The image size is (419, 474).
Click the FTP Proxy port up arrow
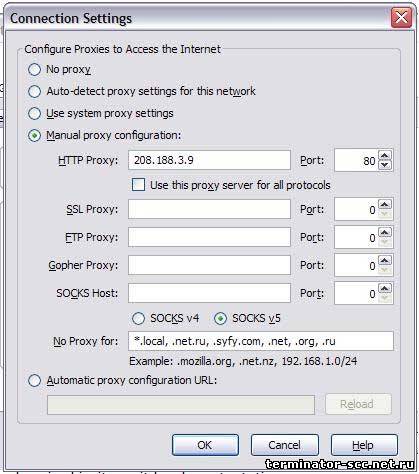(x=385, y=233)
